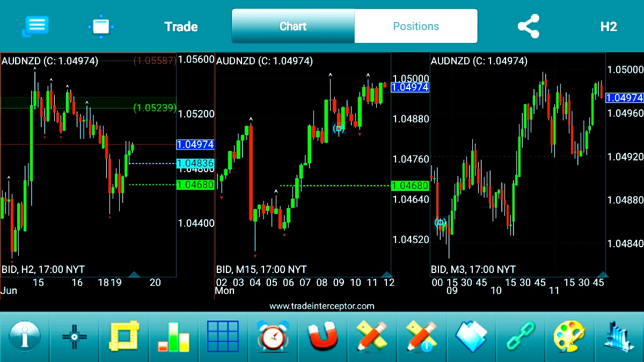644x362 pixels.
Task: Click 'BID, H2, 17:00 NYT' label
Action: pyautogui.click(x=43, y=269)
